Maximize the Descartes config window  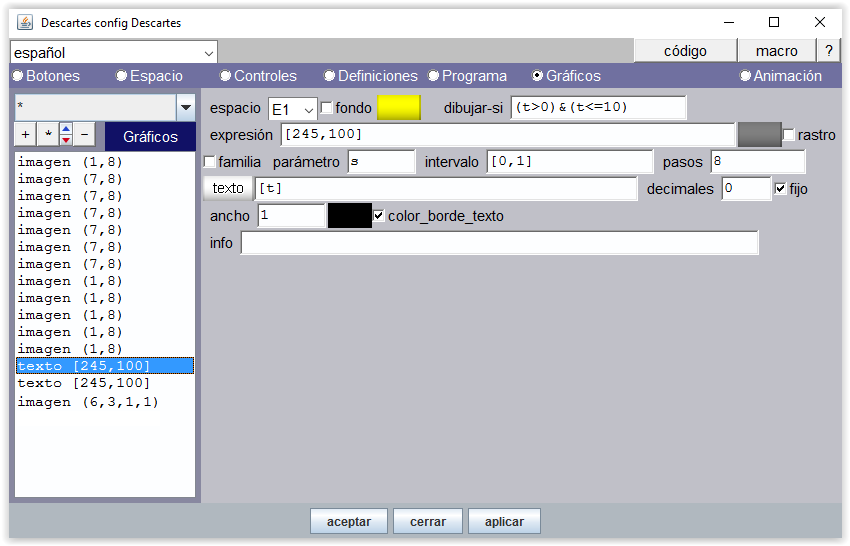773,22
